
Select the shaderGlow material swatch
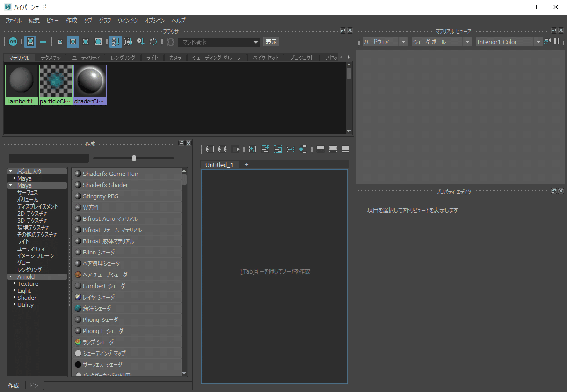pyautogui.click(x=90, y=85)
